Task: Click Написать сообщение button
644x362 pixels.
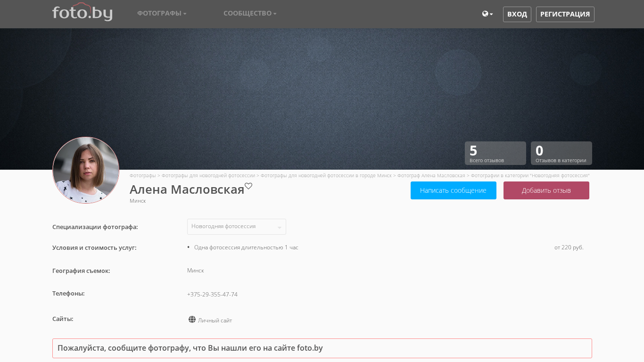Action: pyautogui.click(x=454, y=190)
